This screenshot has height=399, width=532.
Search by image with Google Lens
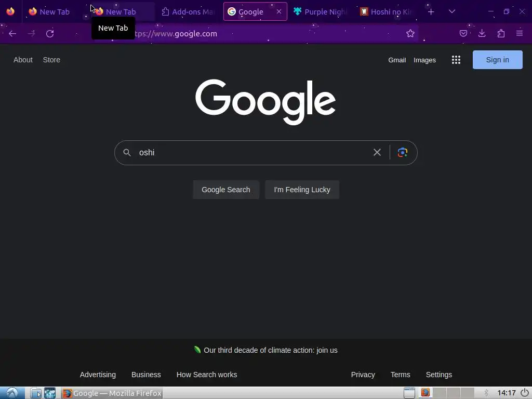pyautogui.click(x=403, y=152)
